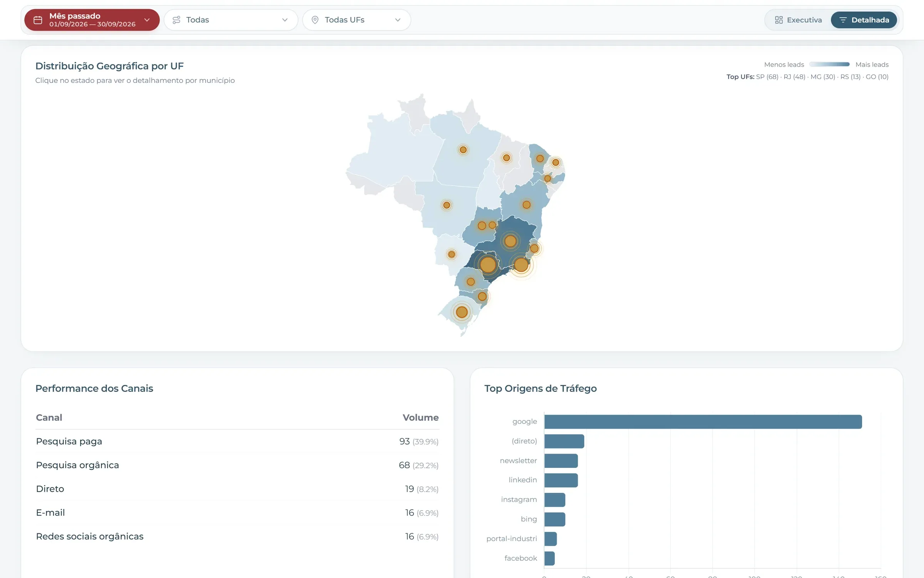The image size is (924, 578).
Task: Open the Mês passado date range dropdown
Action: pos(92,20)
